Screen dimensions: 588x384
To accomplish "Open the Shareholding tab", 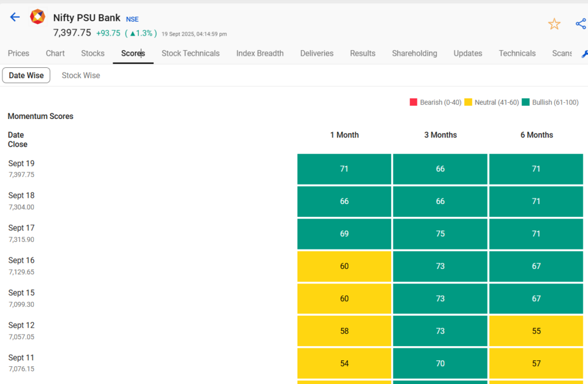I will click(x=415, y=53).
